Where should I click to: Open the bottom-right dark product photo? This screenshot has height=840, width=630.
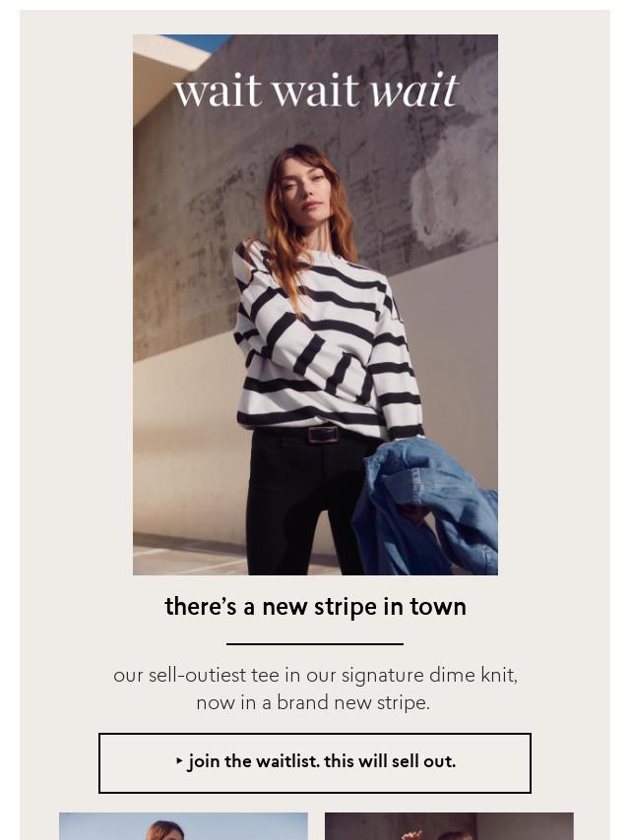[449, 826]
